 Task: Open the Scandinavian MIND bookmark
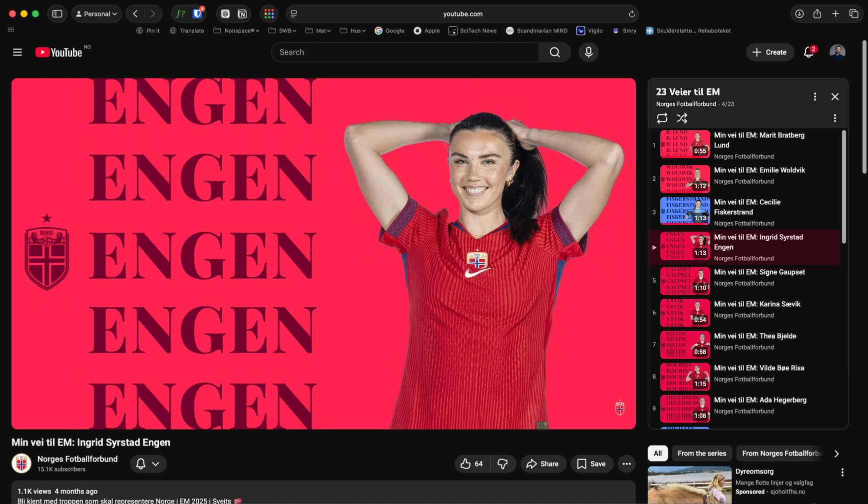tap(536, 31)
